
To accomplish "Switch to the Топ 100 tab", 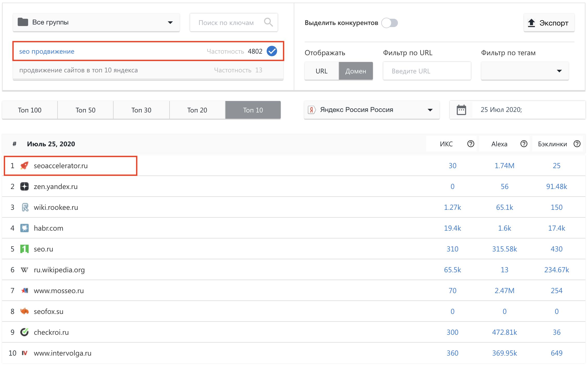I will tap(30, 110).
